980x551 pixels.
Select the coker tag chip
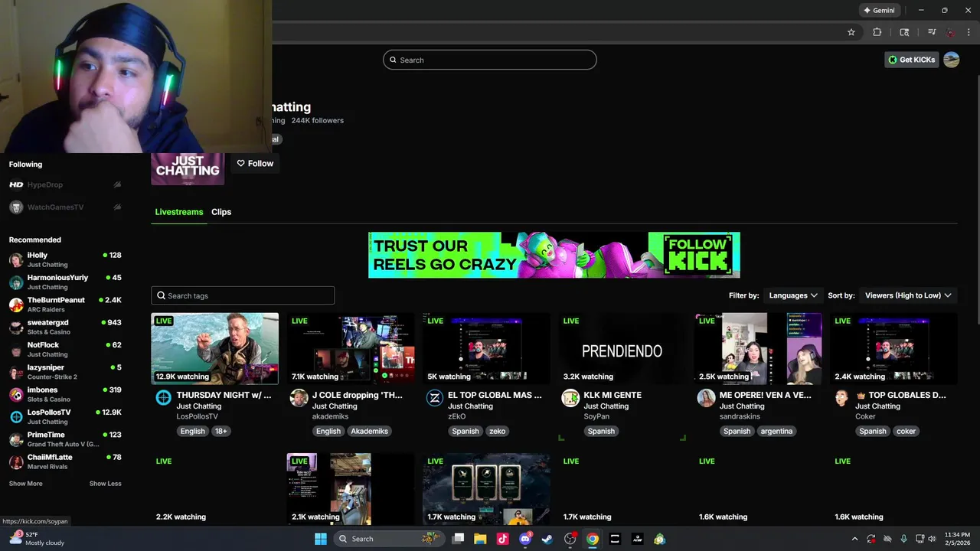[906, 431]
